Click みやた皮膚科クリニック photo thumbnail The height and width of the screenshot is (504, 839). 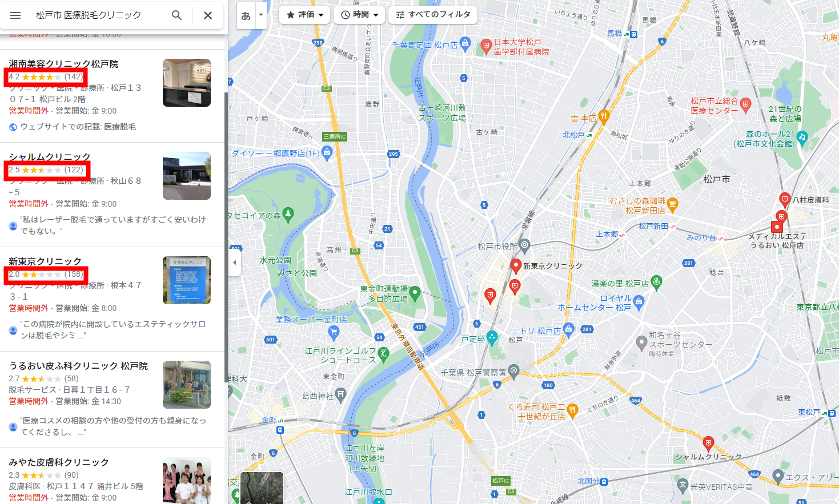pyautogui.click(x=187, y=481)
